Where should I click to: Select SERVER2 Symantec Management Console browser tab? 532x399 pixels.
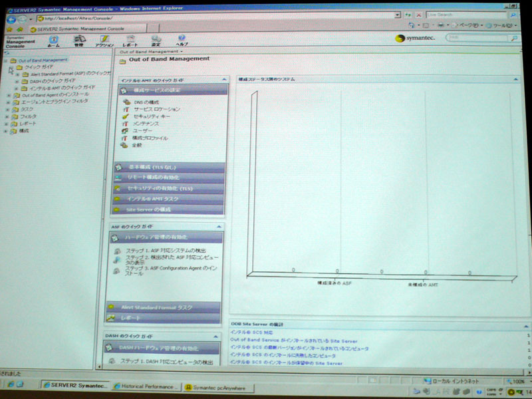[x=88, y=29]
